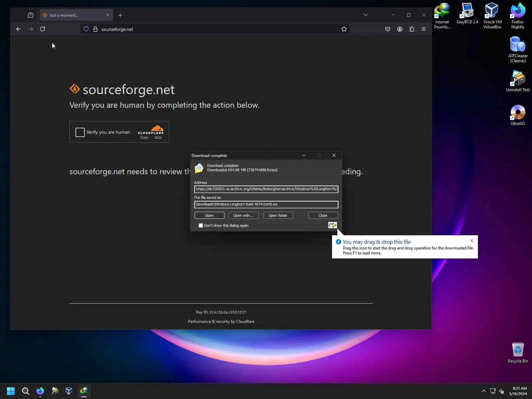Viewport: 532px width, 399px height.
Task: Select the Recycle Bin desktop icon
Action: pos(518,352)
